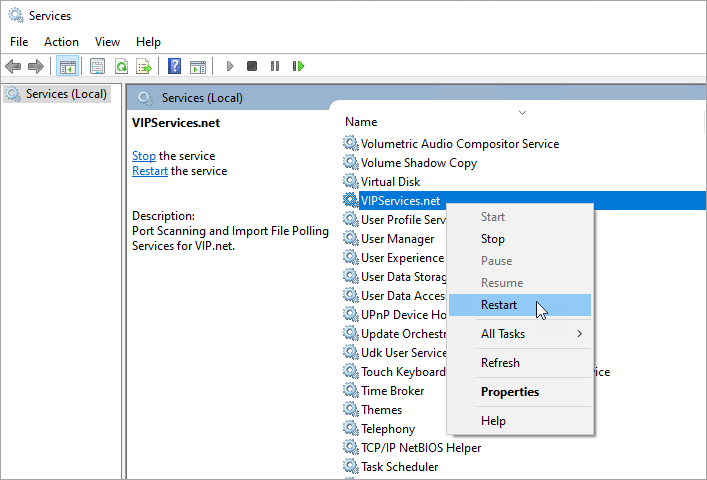
Task: Select the TCP/IP NetBIOS Helper service
Action: point(421,448)
